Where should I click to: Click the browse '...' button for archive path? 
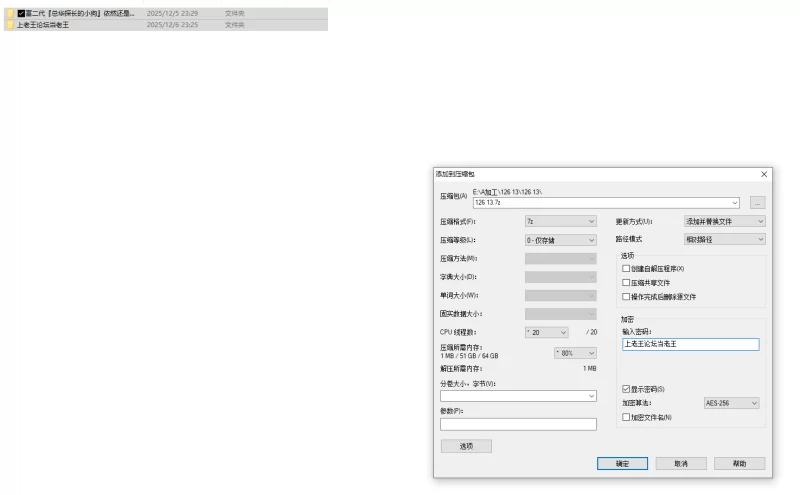[x=757, y=203]
